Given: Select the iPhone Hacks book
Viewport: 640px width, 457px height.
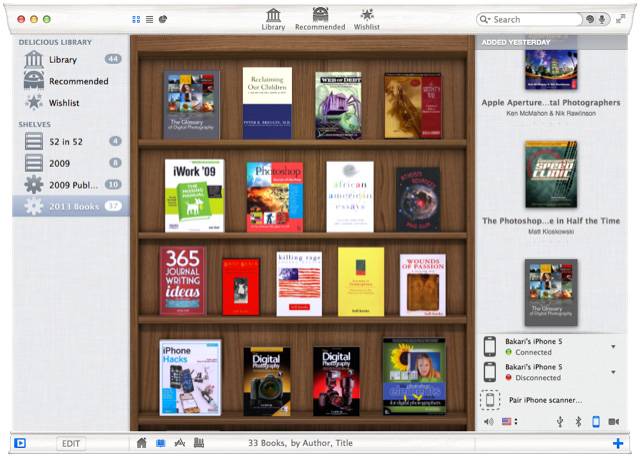Looking at the screenshot, I should [190, 378].
